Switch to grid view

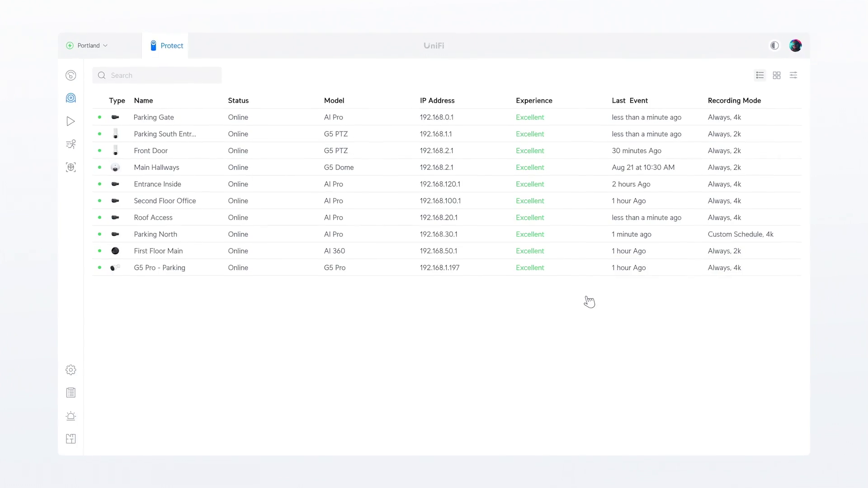point(777,75)
